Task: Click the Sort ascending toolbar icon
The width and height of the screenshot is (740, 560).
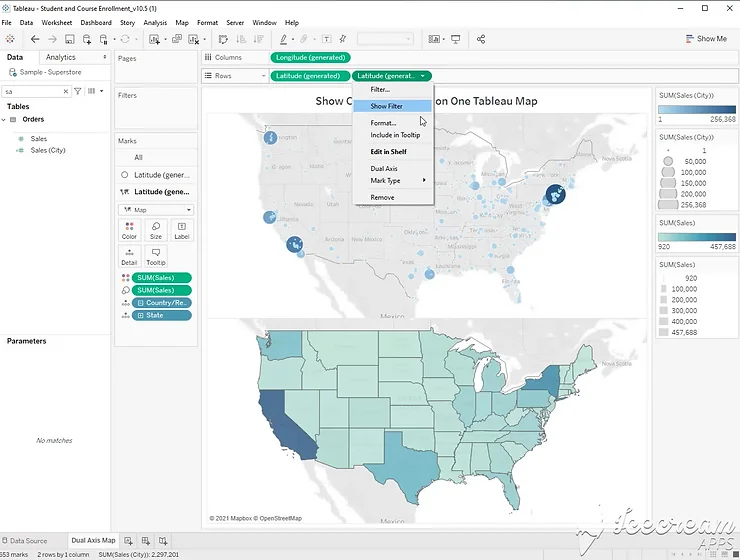Action: (x=241, y=39)
